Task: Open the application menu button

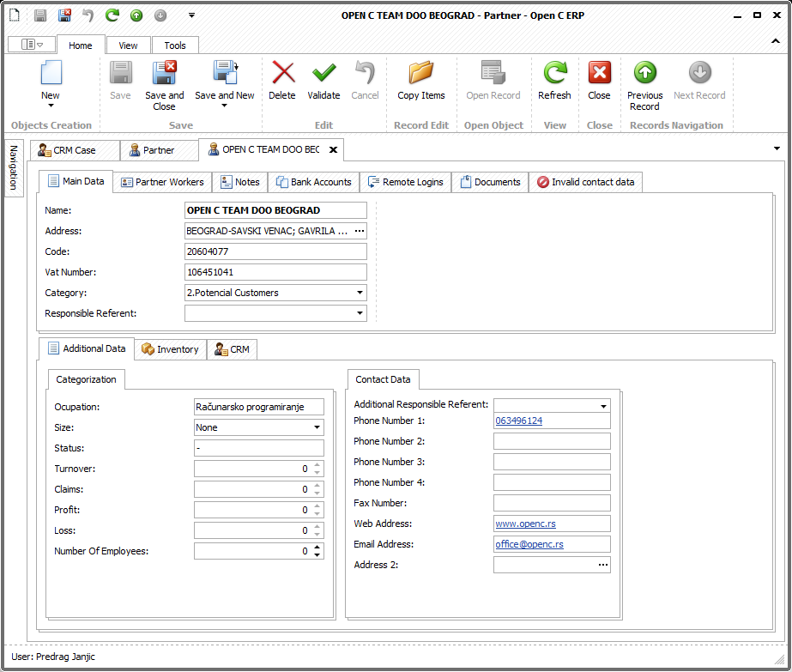Action: point(32,45)
